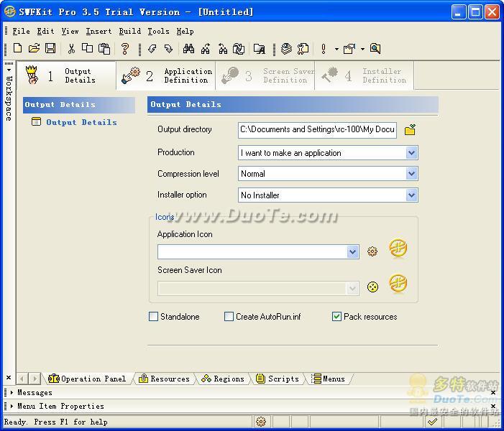Cut selection with scissors icon
This screenshot has height=431, width=504.
tap(71, 49)
